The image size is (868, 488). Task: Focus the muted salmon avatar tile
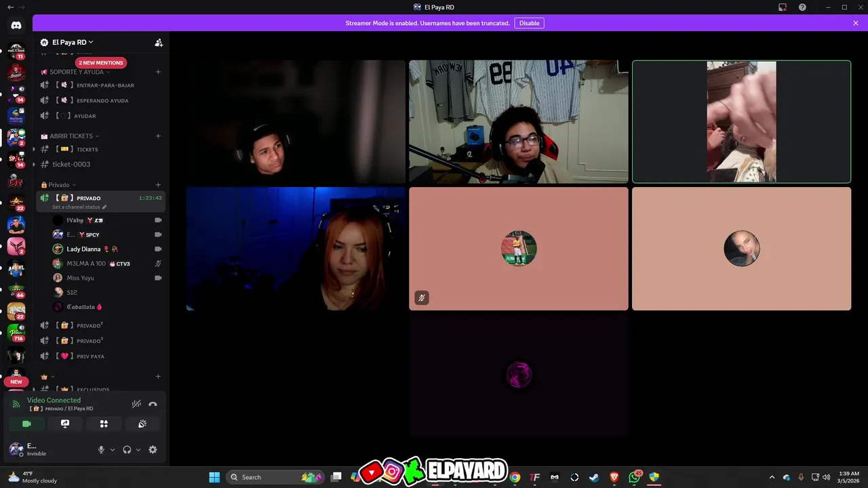tap(519, 249)
